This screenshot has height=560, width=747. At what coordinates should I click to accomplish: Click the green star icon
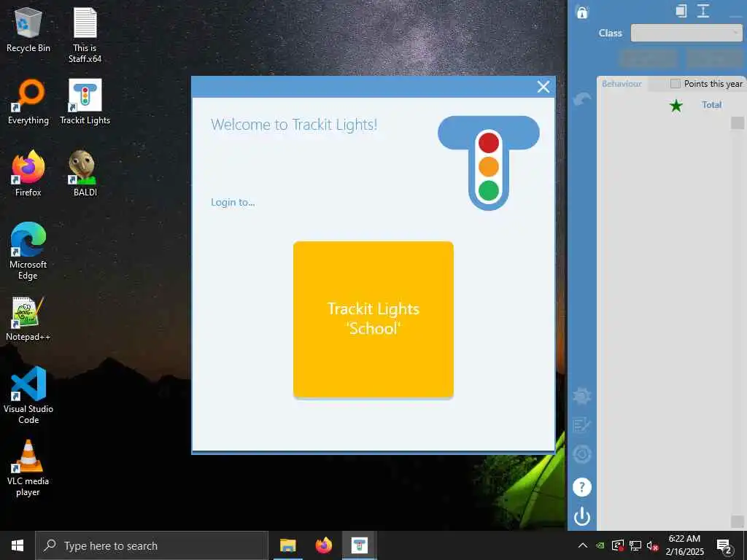coord(676,105)
